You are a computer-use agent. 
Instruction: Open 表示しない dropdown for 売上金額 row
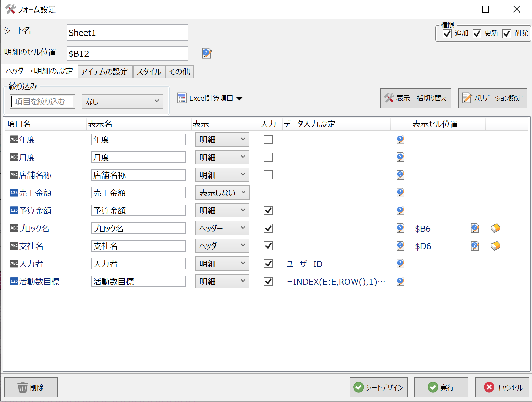click(x=222, y=193)
